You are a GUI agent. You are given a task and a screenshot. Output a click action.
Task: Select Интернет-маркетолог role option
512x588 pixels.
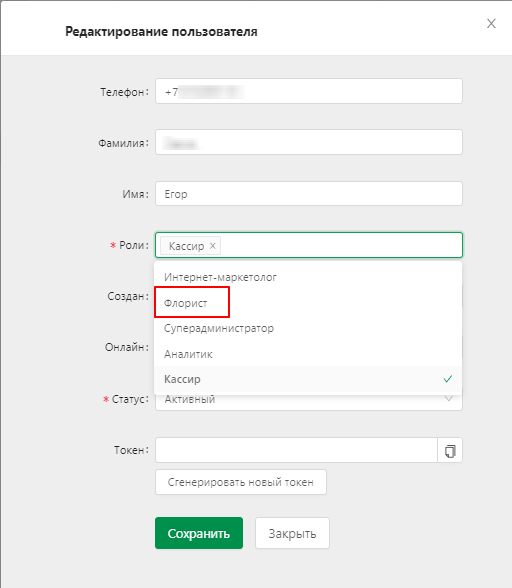(x=308, y=278)
